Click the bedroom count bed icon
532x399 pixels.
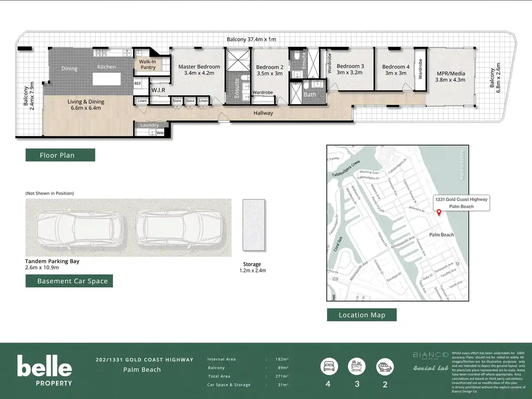[x=329, y=367]
